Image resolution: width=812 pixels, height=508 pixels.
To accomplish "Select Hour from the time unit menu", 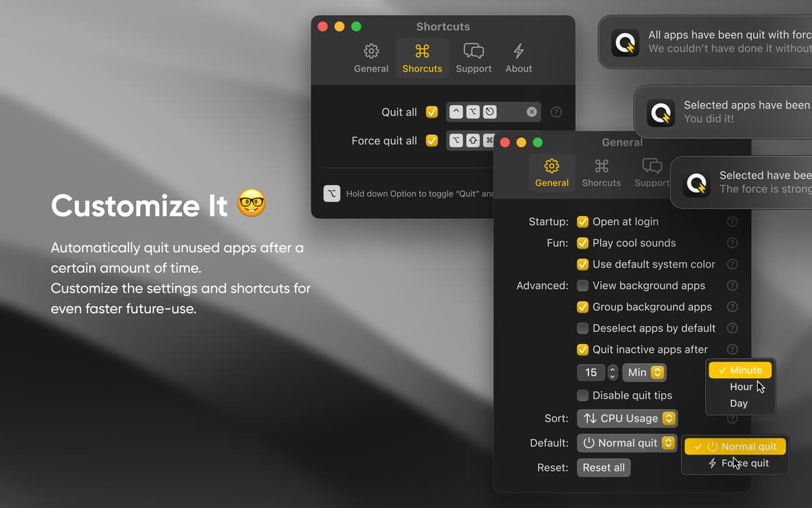I will (x=741, y=387).
